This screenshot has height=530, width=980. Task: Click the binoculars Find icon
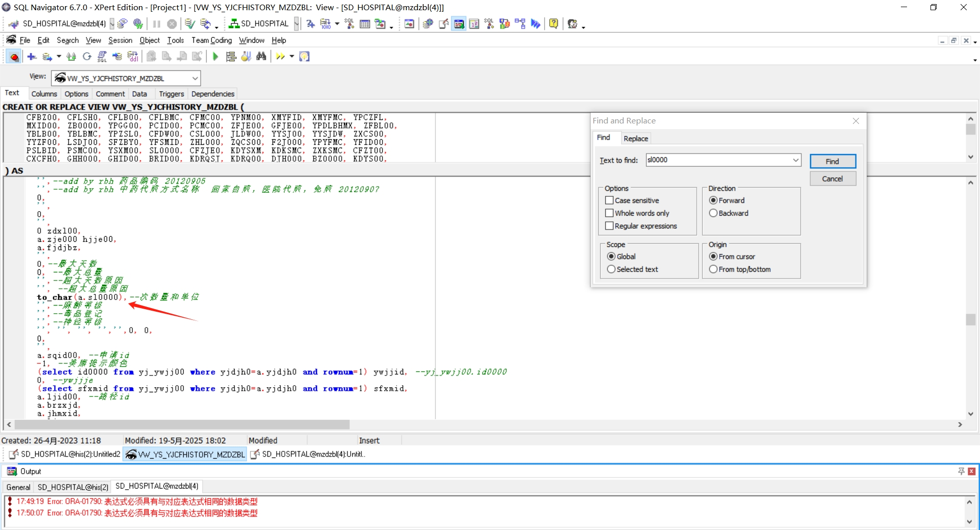tap(261, 57)
